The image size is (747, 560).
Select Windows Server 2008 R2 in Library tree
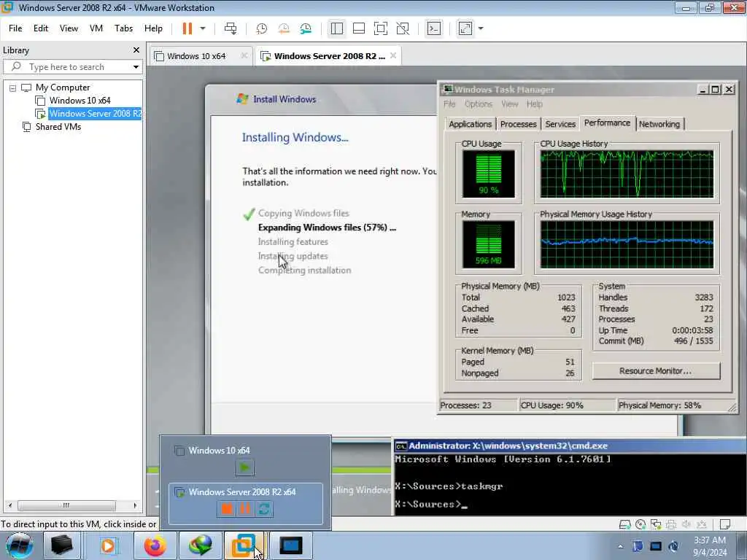[95, 113]
